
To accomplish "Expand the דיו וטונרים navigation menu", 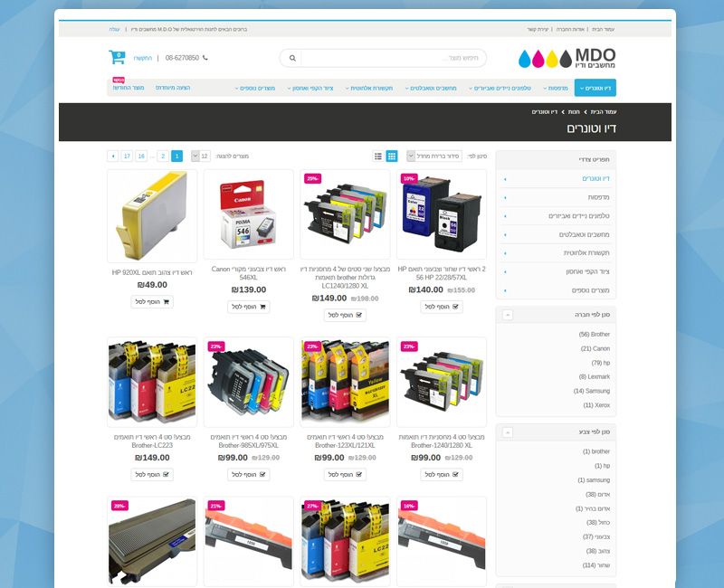I will click(595, 88).
